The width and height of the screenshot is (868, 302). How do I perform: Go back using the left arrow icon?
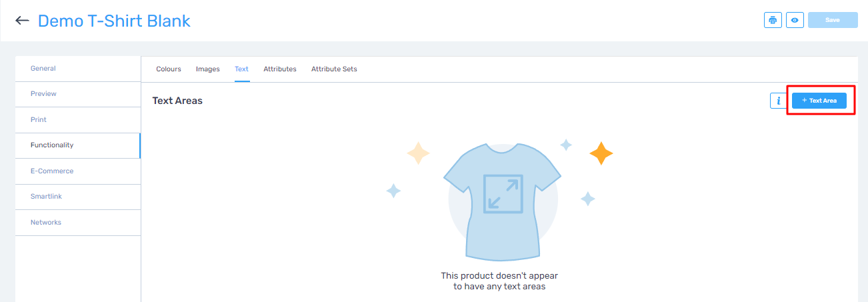point(22,21)
